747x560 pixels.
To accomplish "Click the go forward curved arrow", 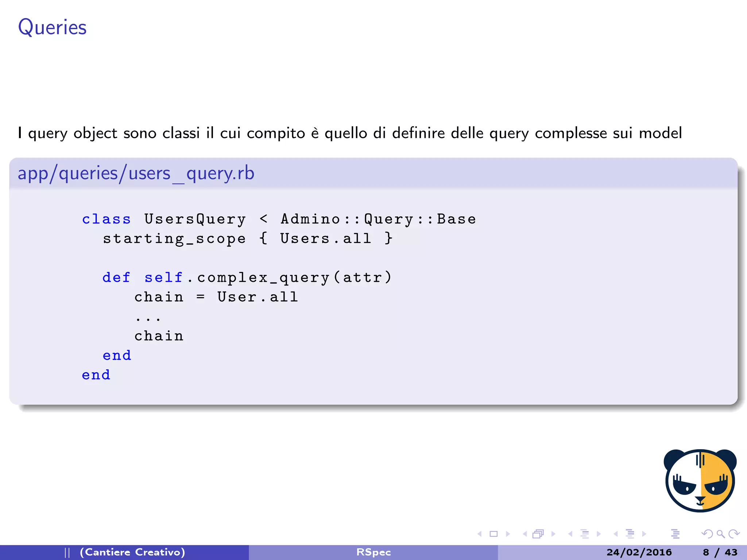I will (x=734, y=534).
